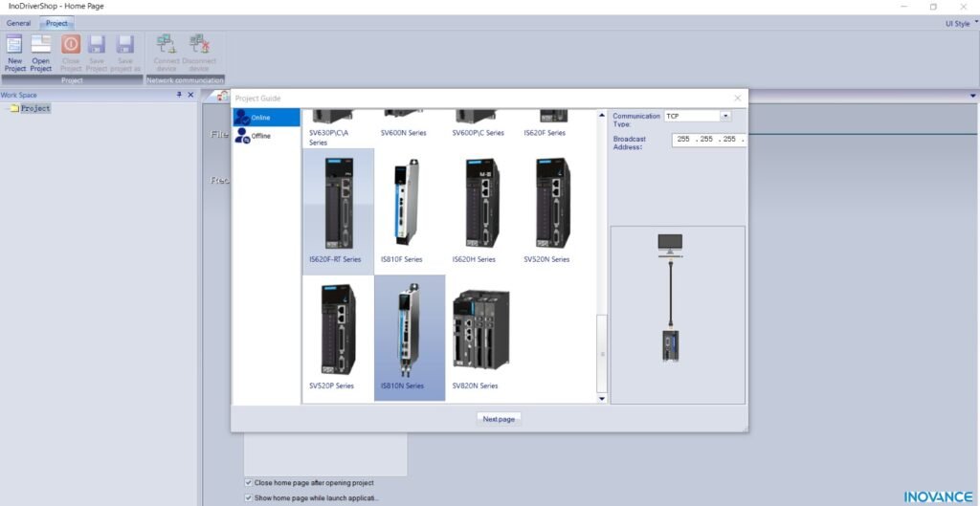The height and width of the screenshot is (506, 980).
Task: Select the IS620F-RT Series drive image
Action: click(338, 205)
